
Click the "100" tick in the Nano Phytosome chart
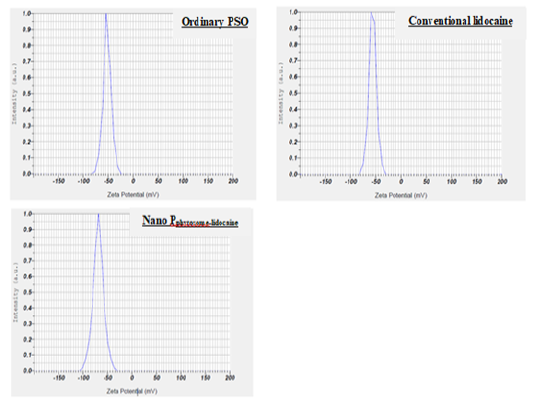coord(181,378)
